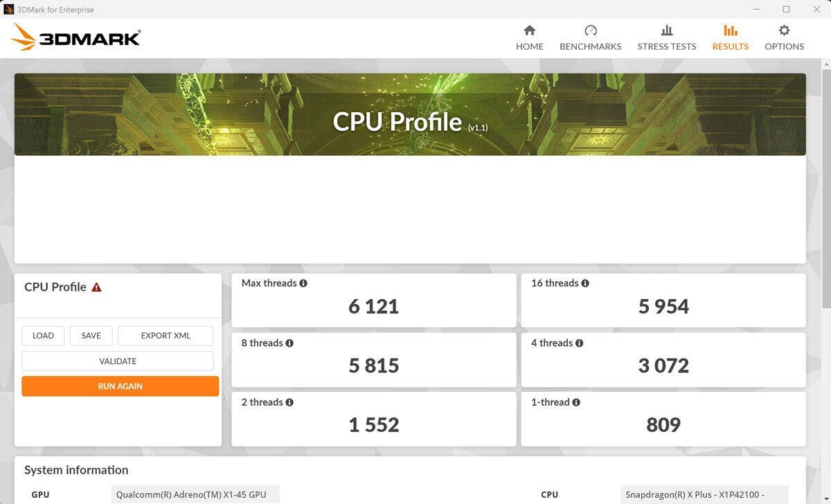Viewport: 831px width, 504px height.
Task: Open the OPTIONS tab
Action: 785,38
